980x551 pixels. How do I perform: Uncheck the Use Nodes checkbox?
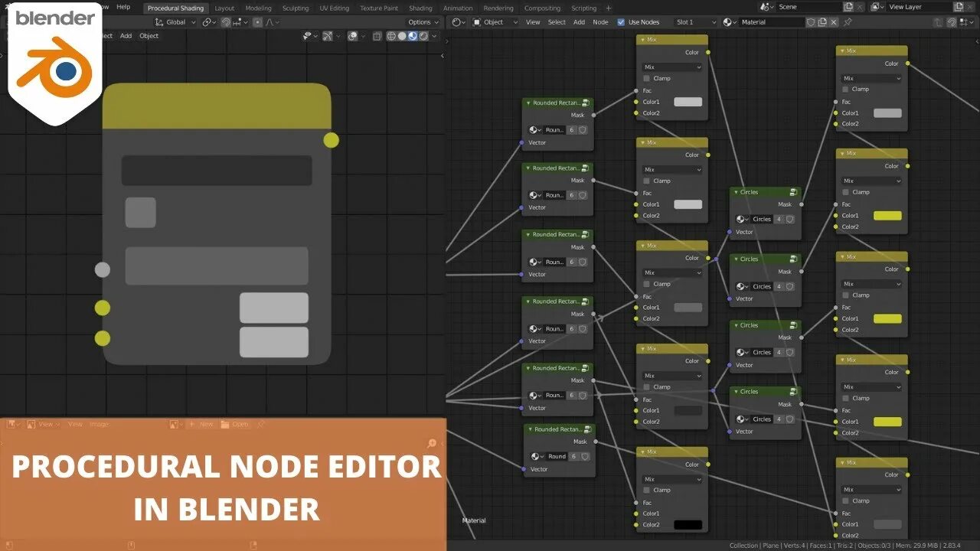tap(621, 22)
